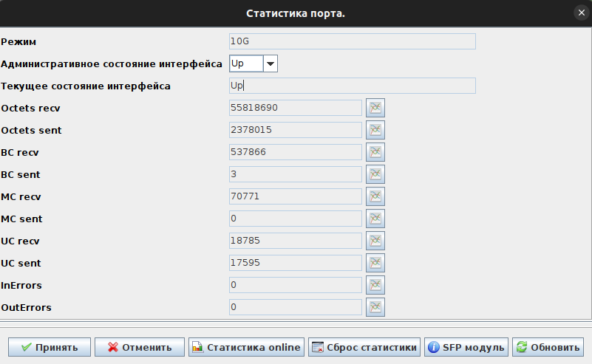Open the OutErrors chart icon

coord(376,307)
